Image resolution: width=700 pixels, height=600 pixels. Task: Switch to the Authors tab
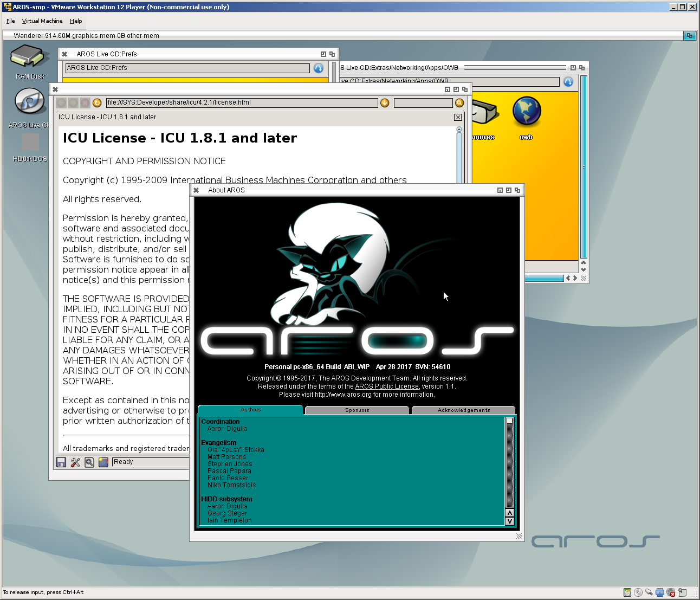pyautogui.click(x=250, y=410)
